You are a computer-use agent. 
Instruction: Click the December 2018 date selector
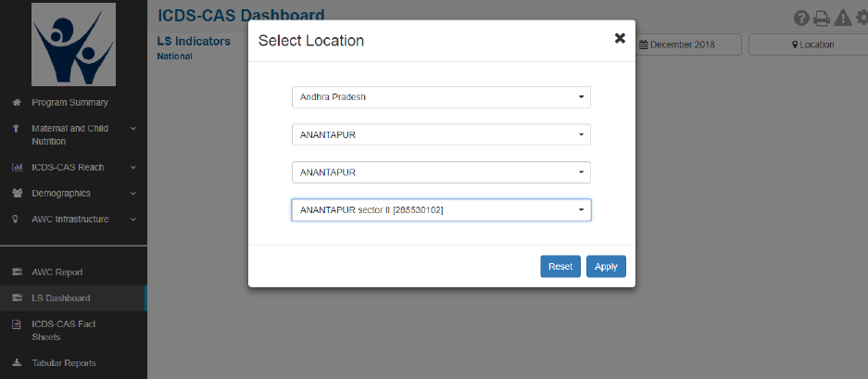(689, 44)
